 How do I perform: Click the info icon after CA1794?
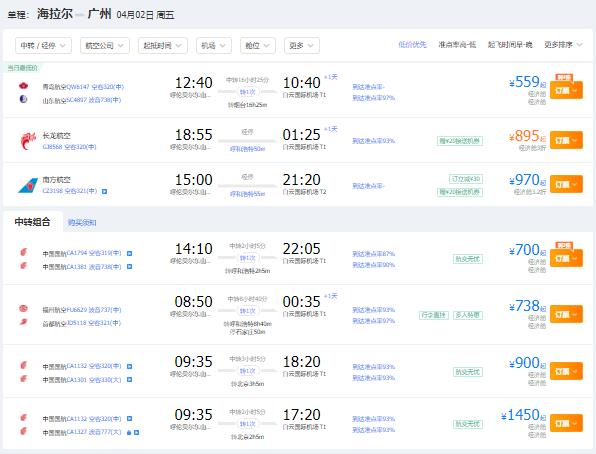click(x=130, y=254)
